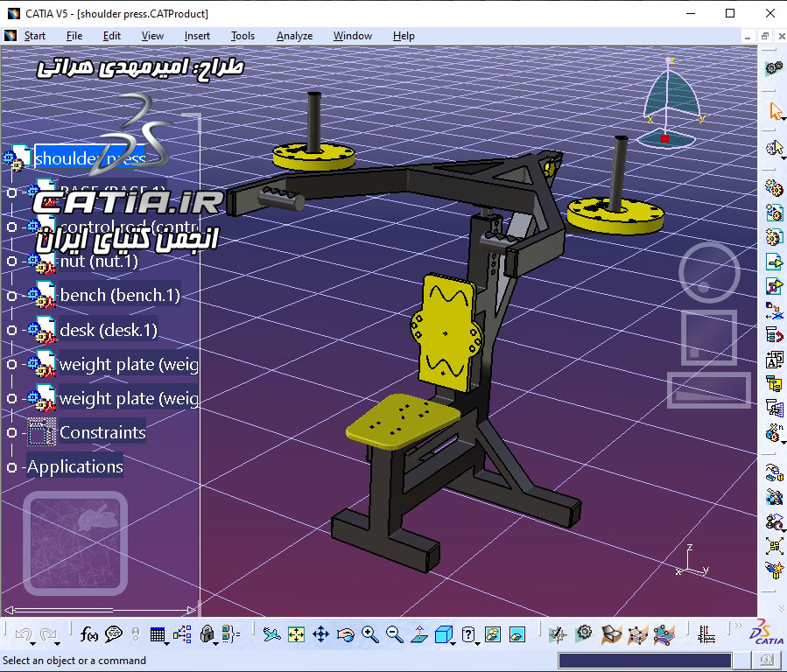Select the Rotate view tool
This screenshot has height=672, width=787.
pos(345,635)
